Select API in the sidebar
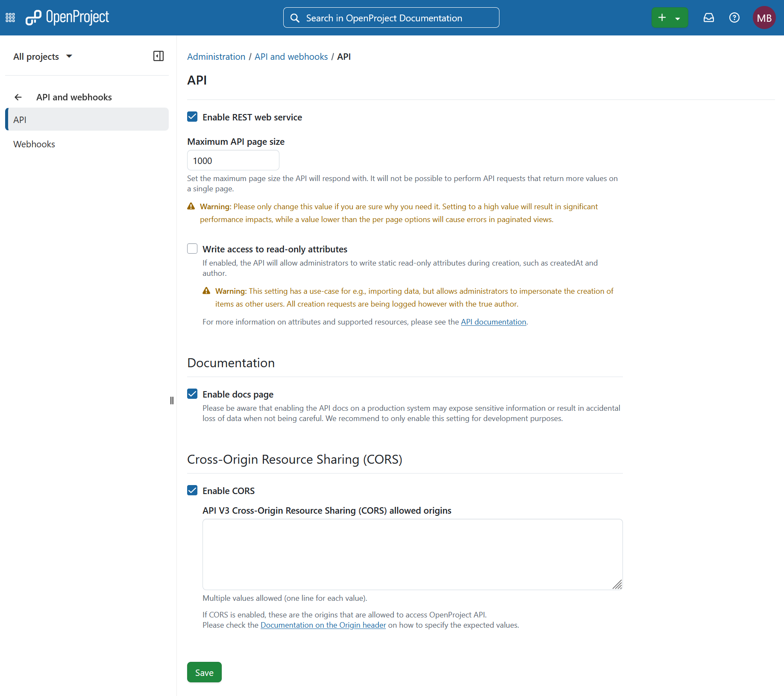Viewport: 784px width, 696px height. click(20, 120)
